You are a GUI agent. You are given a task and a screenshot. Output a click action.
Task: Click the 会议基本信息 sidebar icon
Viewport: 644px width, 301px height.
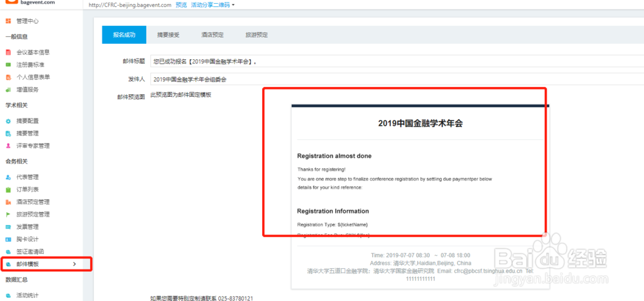pos(8,52)
